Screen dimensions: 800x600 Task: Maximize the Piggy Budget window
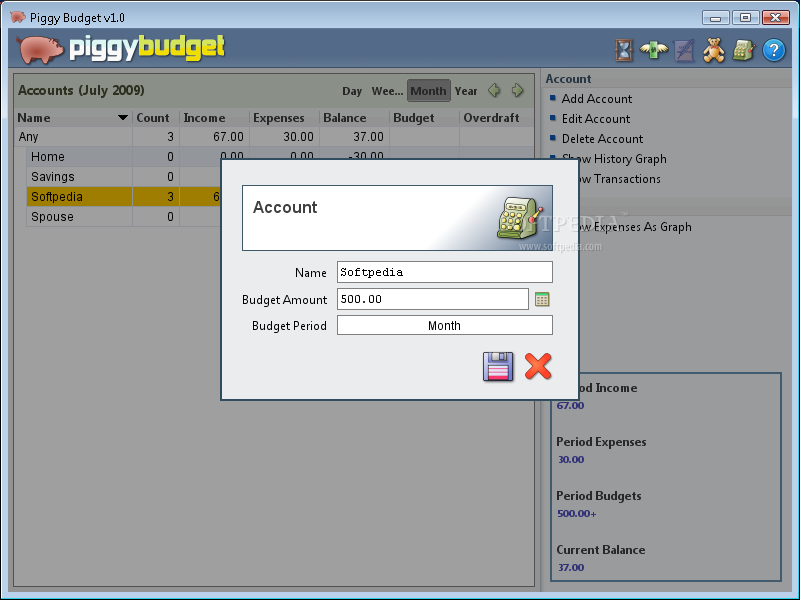745,18
